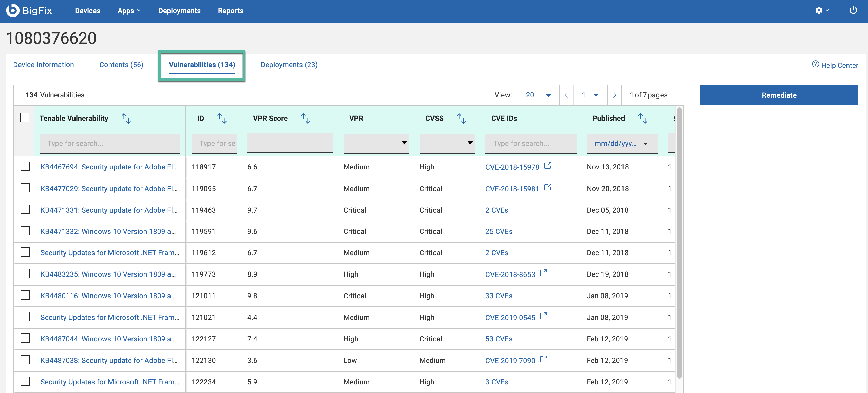Open the settings gear menu
This screenshot has width=868, height=393.
(819, 10)
